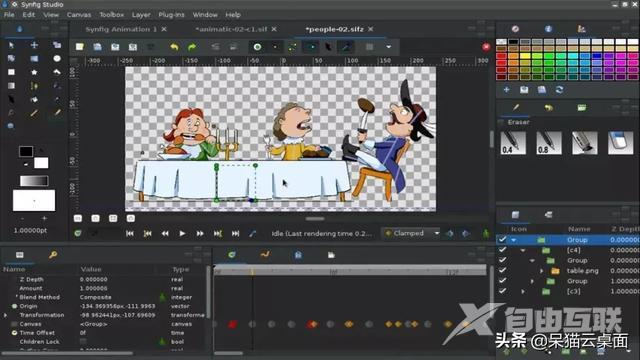Click the Blend Method value Composite

pyautogui.click(x=96, y=297)
